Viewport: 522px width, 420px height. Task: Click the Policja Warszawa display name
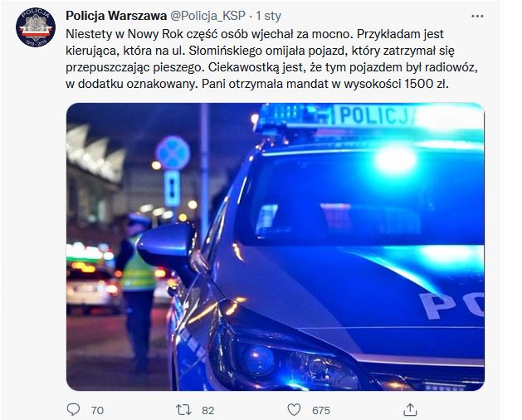pos(116,16)
